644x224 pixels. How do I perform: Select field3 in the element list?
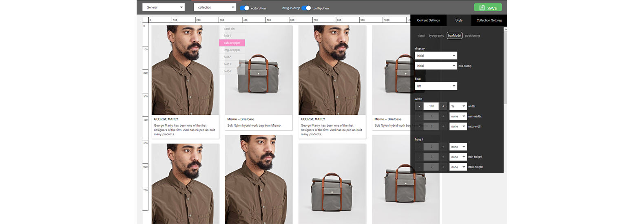click(x=232, y=64)
